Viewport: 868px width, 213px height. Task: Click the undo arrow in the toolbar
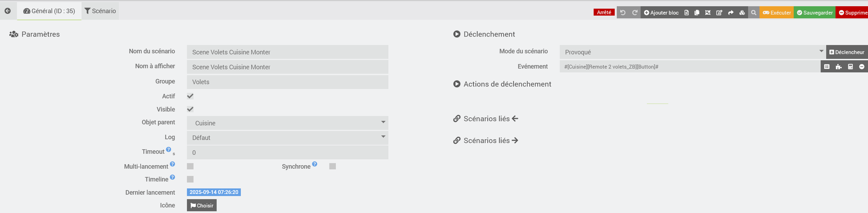pos(623,12)
